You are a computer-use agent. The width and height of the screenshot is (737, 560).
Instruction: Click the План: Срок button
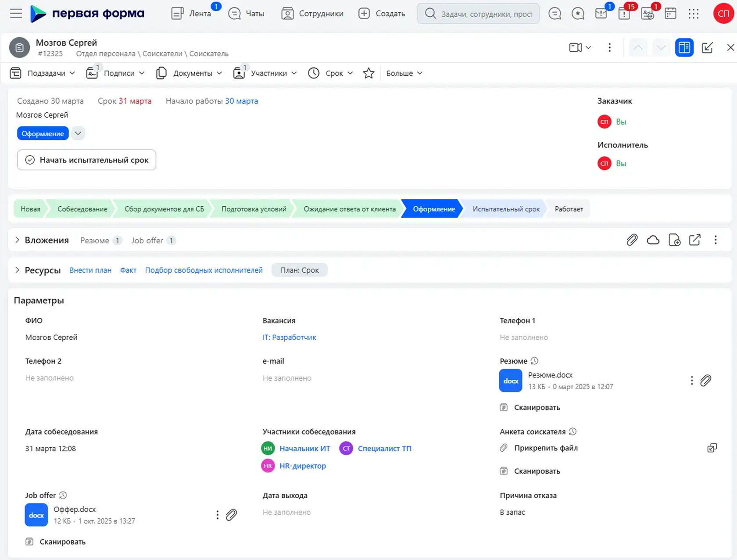pos(300,270)
